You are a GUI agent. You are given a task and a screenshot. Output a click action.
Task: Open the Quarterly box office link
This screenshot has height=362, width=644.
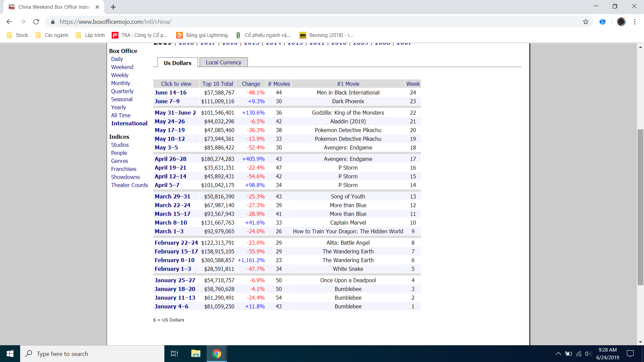(x=122, y=91)
